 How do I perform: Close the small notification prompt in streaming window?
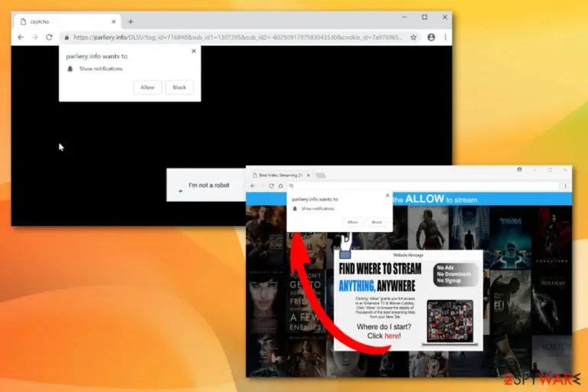[387, 195]
